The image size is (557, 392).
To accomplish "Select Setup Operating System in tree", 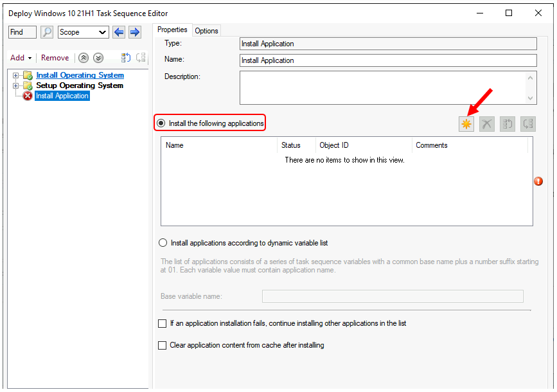I will (80, 85).
